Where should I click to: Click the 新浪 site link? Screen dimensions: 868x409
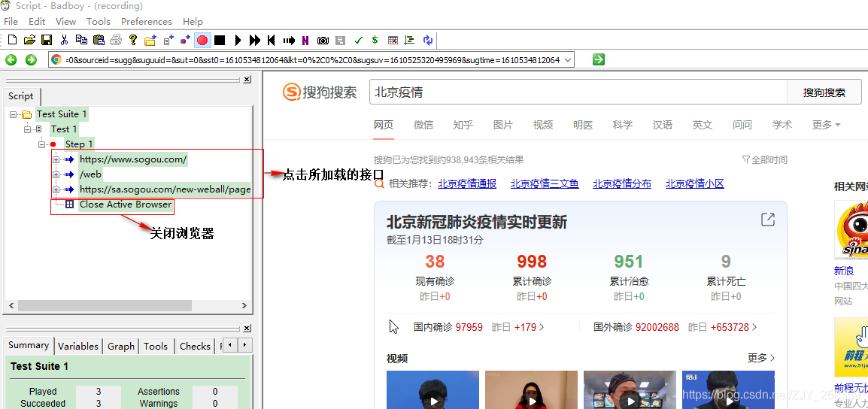click(x=844, y=271)
